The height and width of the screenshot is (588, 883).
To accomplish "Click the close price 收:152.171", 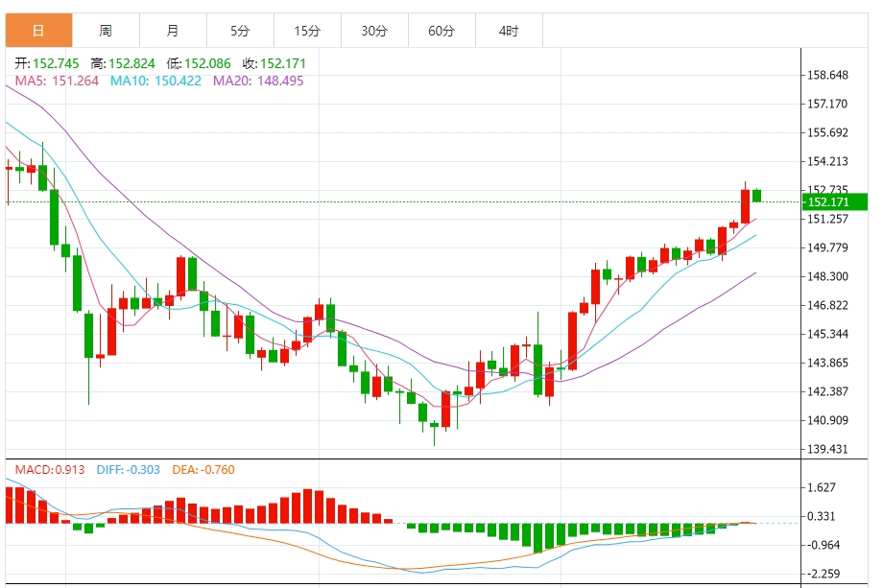I will [274, 63].
